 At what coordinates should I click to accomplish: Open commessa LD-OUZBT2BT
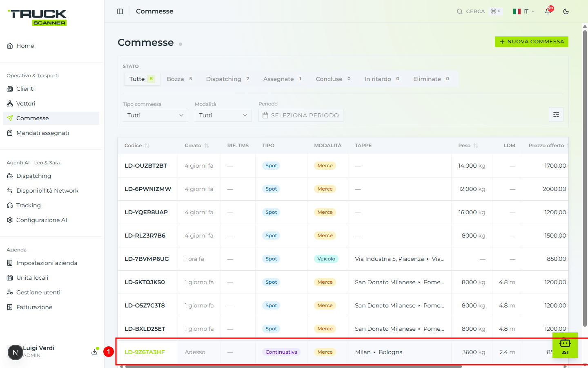point(146,166)
